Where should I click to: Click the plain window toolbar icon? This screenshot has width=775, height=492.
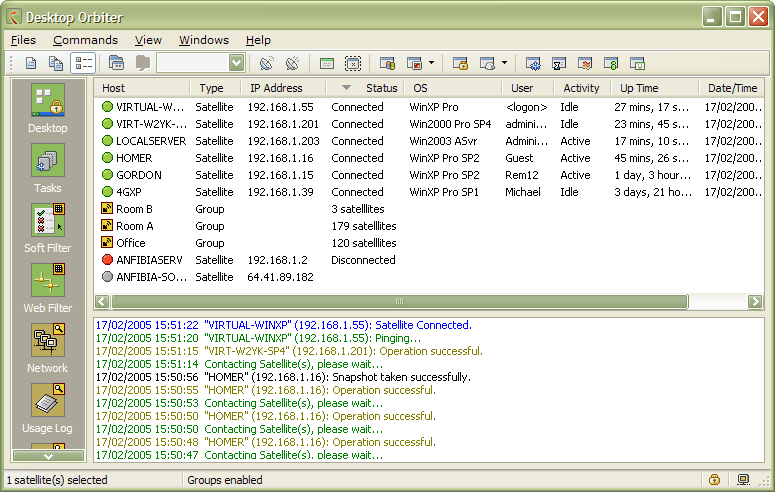[x=327, y=64]
